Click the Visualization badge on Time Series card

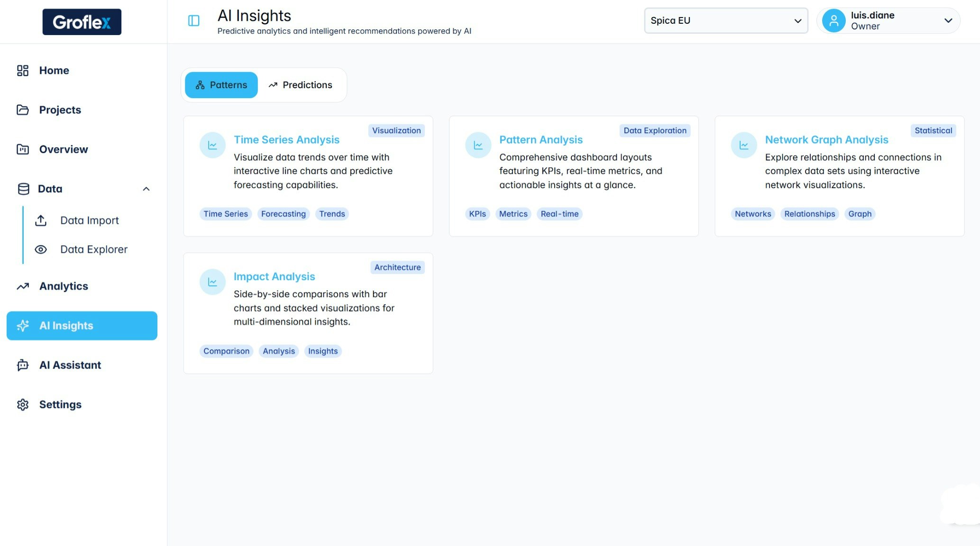[396, 130]
